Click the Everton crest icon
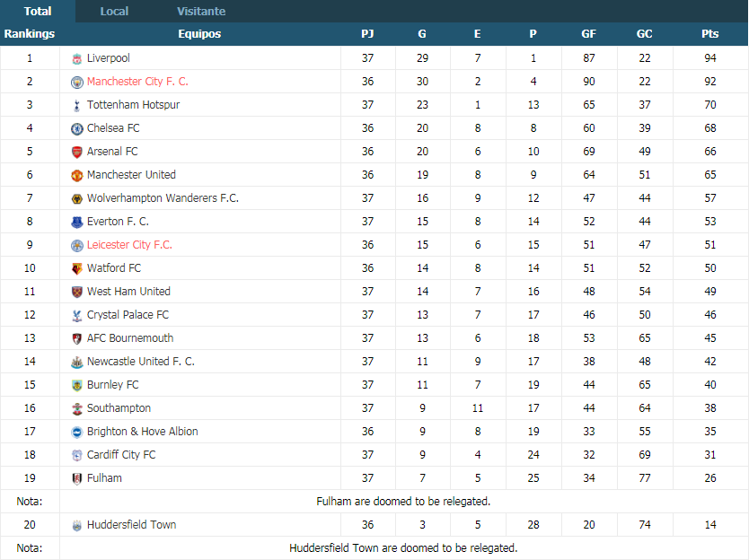Image resolution: width=749 pixels, height=560 pixels. click(76, 222)
